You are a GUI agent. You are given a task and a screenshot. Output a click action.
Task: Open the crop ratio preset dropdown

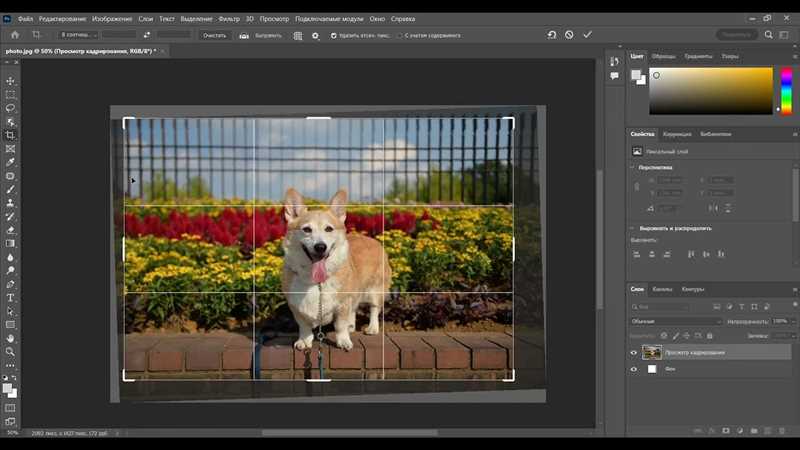[78, 35]
